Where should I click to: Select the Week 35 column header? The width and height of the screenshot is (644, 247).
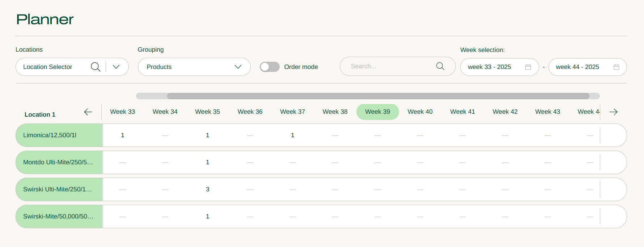(x=208, y=112)
